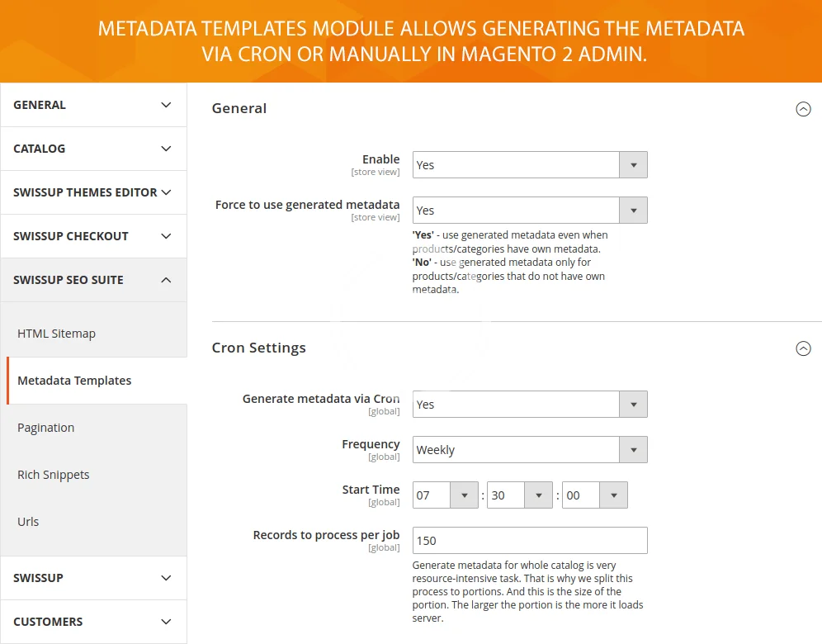Click the Records to process per job field

click(530, 541)
